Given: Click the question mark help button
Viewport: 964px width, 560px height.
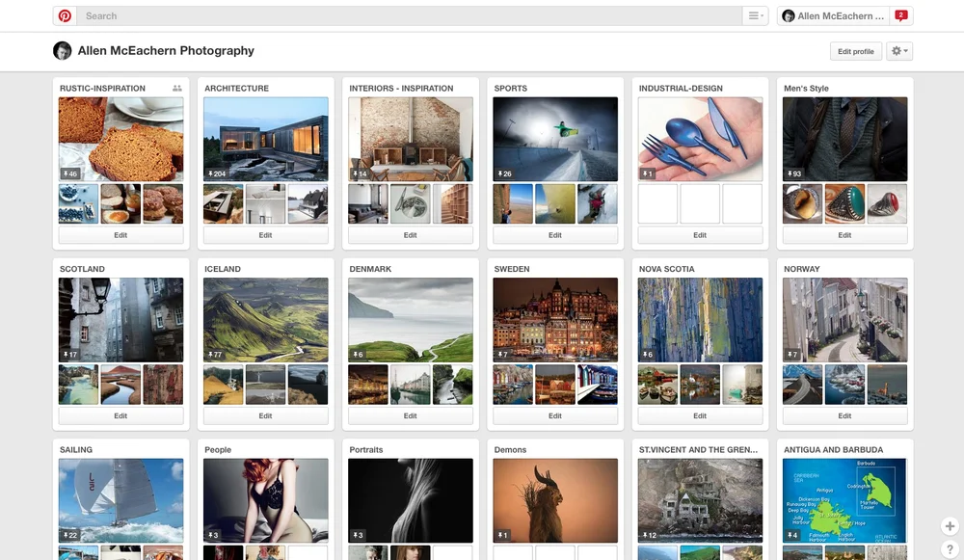Looking at the screenshot, I should click(950, 549).
